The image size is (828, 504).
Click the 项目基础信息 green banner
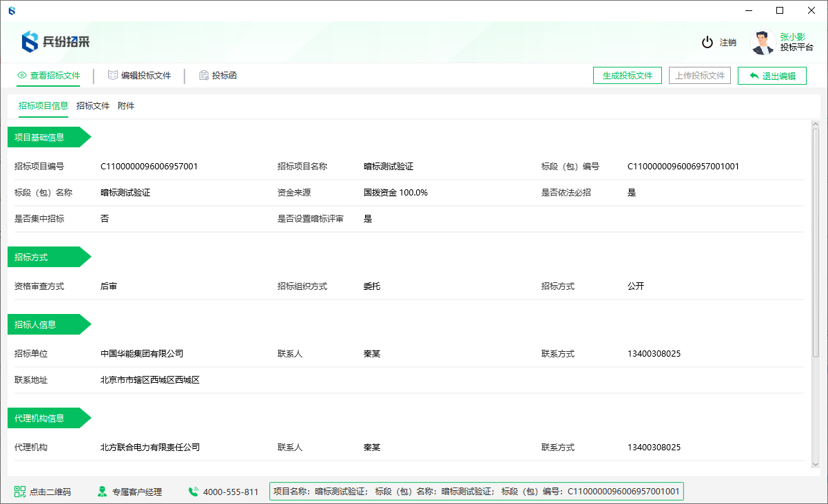click(x=41, y=137)
